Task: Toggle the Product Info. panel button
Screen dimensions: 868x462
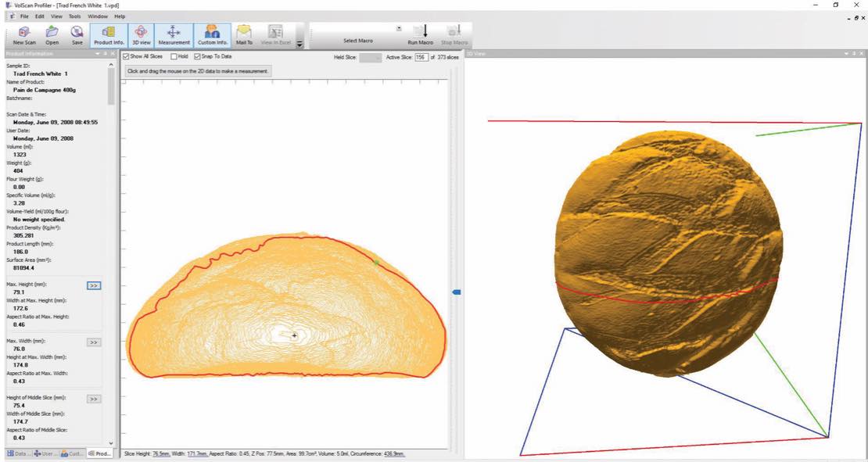Action: click(108, 35)
